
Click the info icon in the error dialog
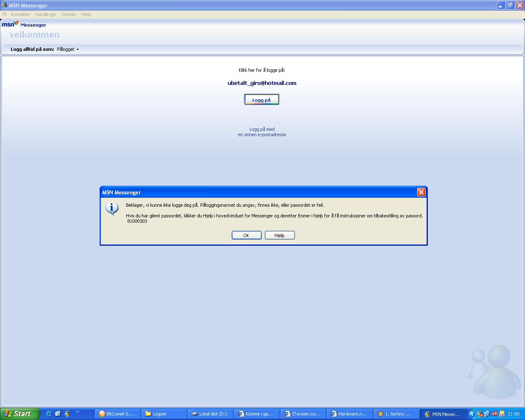(x=112, y=208)
